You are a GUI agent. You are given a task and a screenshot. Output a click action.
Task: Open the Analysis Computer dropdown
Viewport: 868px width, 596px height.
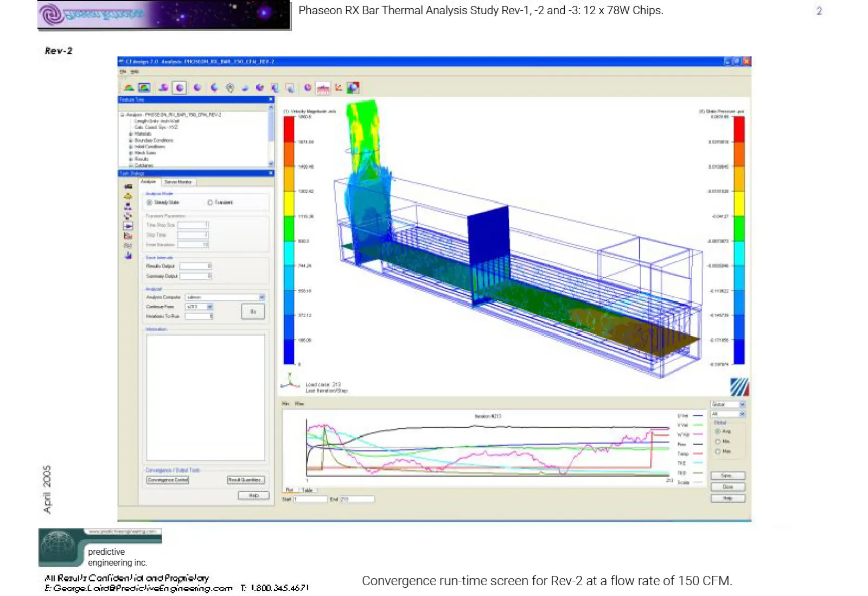pos(262,297)
